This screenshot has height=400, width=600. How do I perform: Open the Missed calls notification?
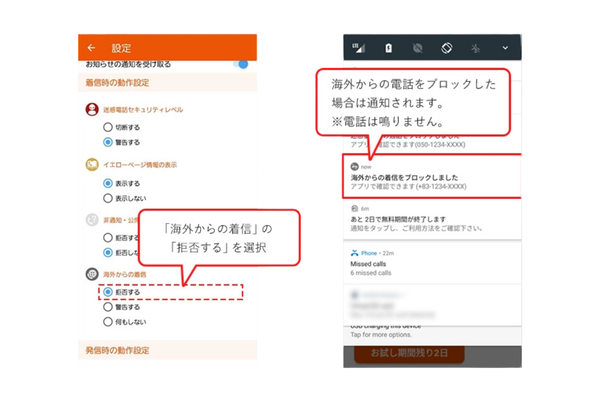[x=432, y=267]
